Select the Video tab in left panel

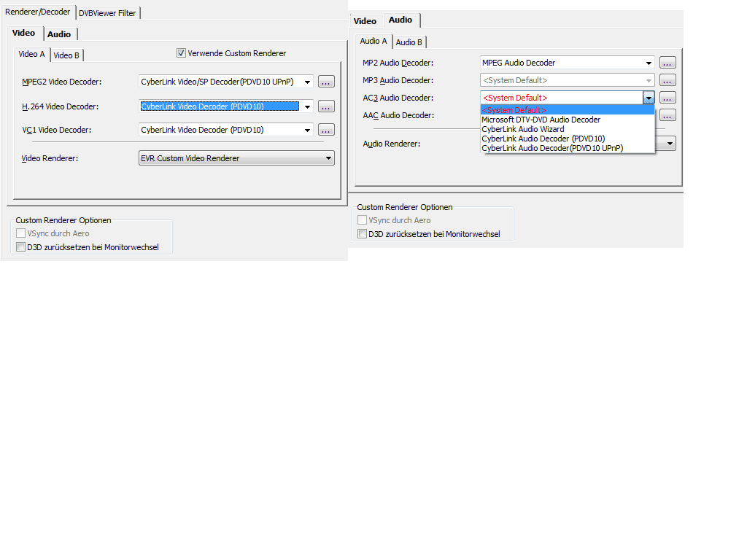(23, 33)
